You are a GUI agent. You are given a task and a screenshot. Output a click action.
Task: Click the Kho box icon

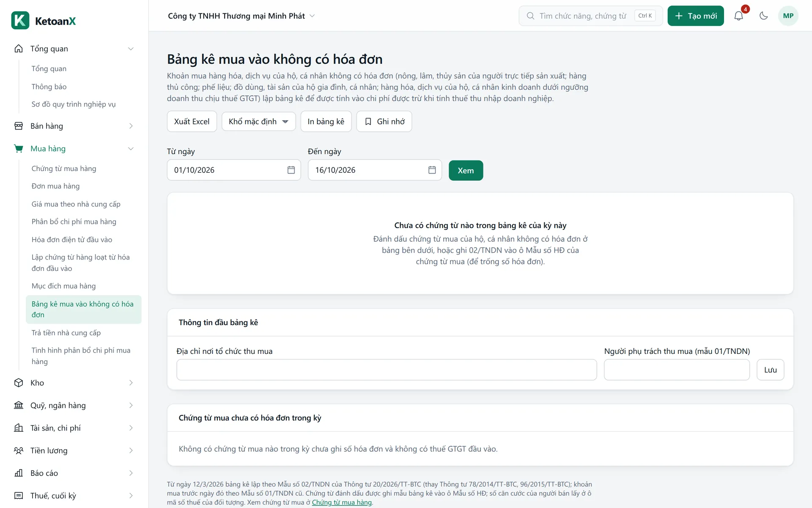tap(19, 383)
